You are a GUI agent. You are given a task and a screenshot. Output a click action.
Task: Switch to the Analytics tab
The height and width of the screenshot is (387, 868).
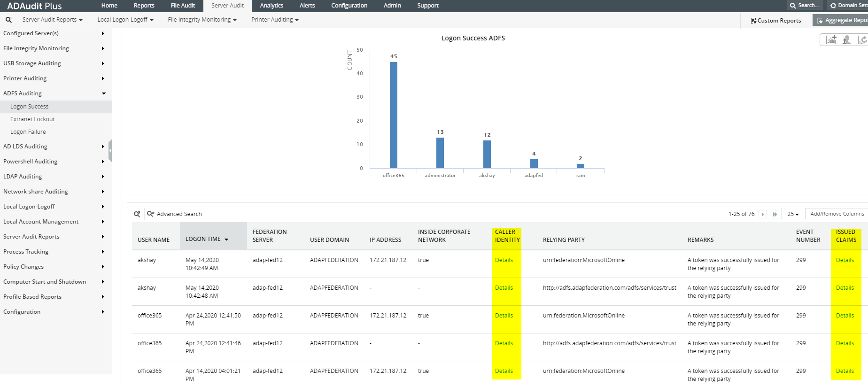[271, 6]
